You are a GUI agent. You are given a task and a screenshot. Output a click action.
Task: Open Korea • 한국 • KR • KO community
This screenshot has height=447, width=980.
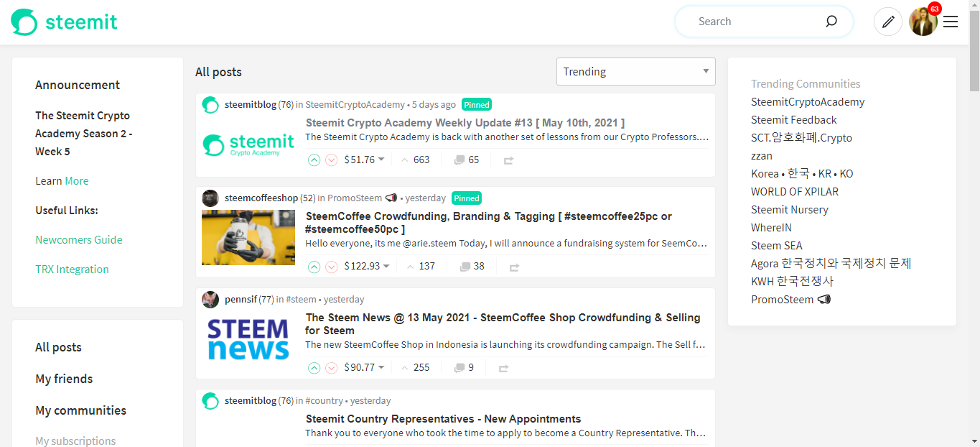802,174
